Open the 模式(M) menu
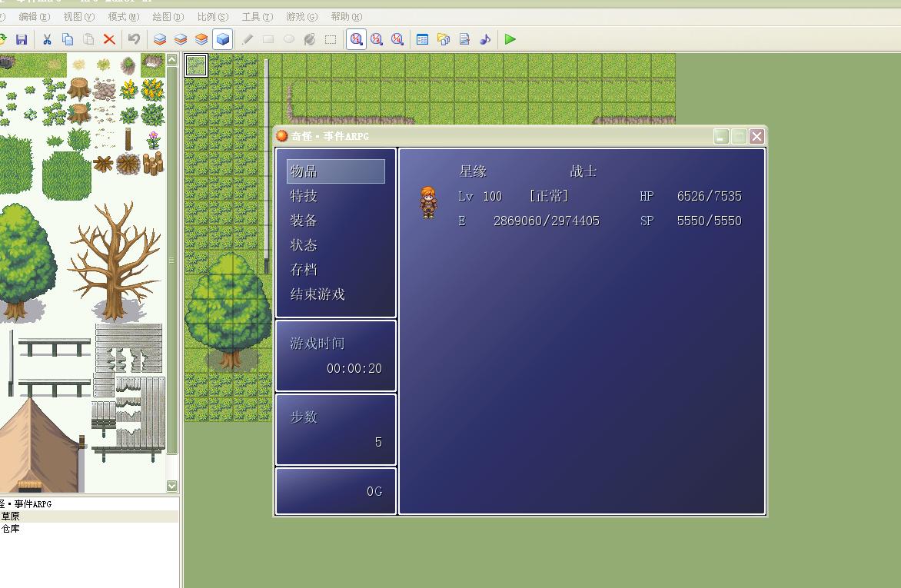Image resolution: width=901 pixels, height=588 pixels. (x=124, y=17)
